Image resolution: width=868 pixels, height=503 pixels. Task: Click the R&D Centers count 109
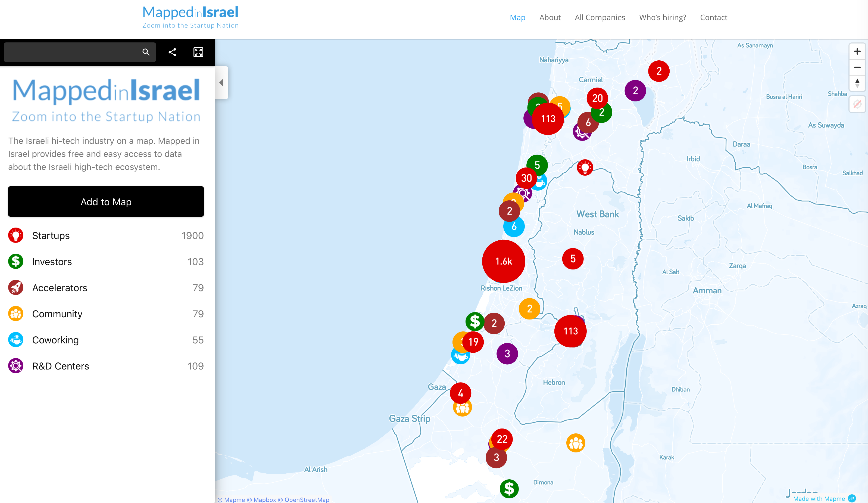coord(195,366)
